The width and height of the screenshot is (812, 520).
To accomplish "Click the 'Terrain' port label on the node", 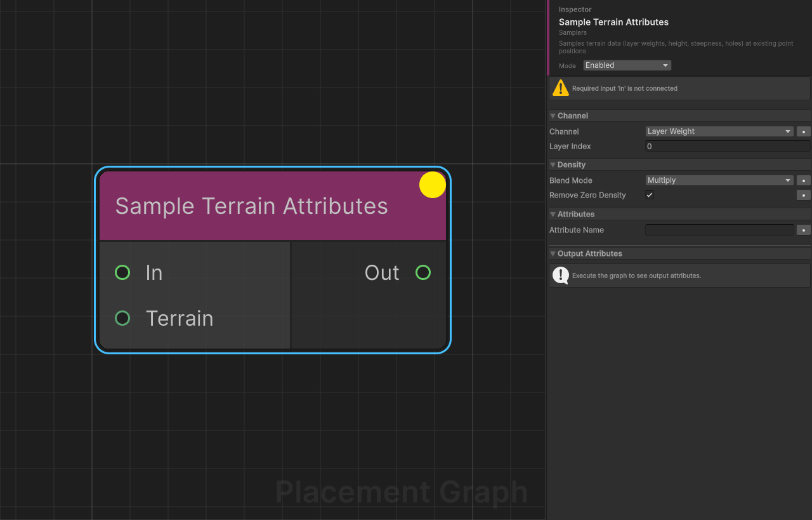I will coord(180,318).
